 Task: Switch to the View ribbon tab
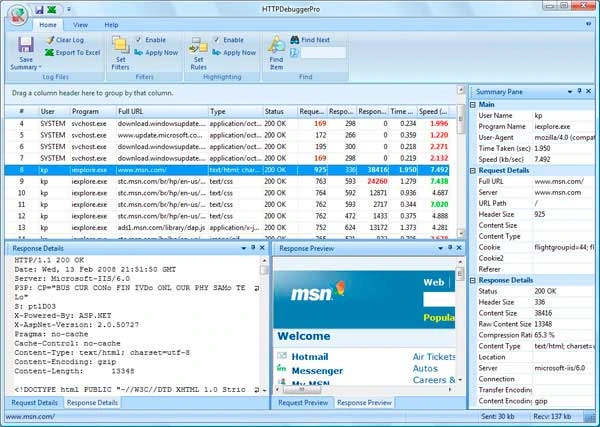coord(80,25)
